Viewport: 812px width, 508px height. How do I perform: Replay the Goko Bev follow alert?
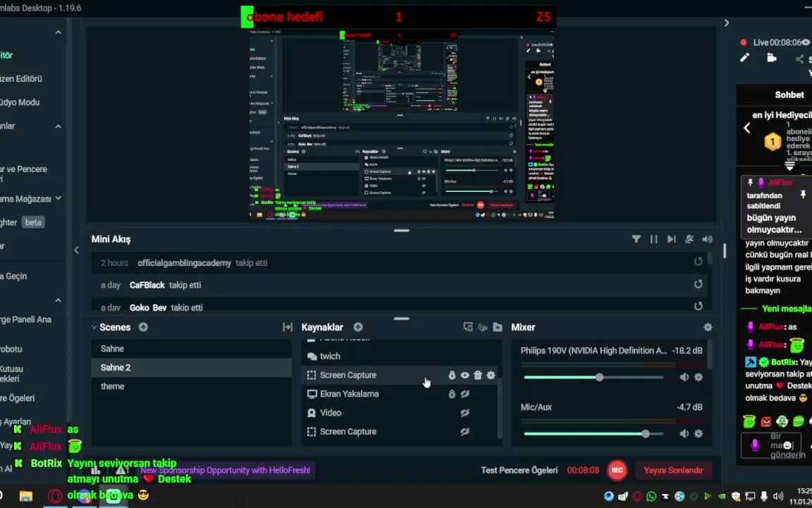(x=698, y=306)
